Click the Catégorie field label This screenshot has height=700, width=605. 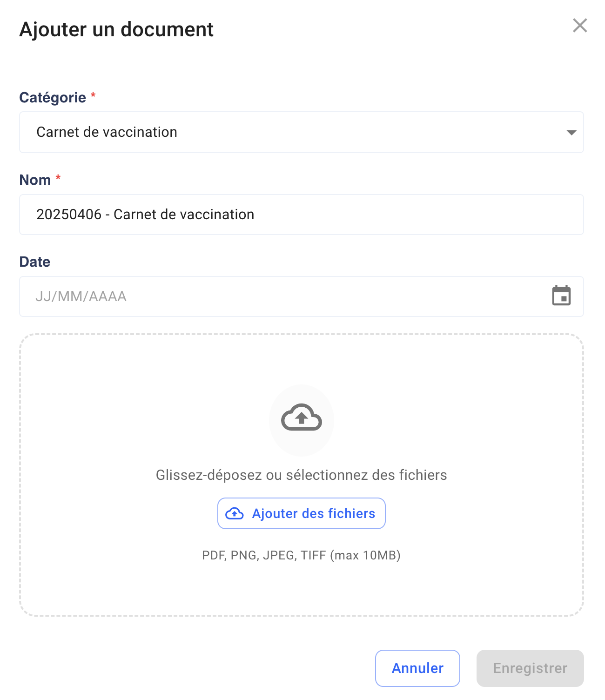(53, 97)
